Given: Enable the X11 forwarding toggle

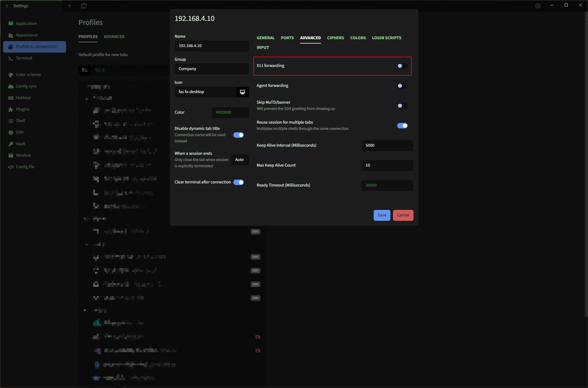Looking at the screenshot, I should [402, 66].
